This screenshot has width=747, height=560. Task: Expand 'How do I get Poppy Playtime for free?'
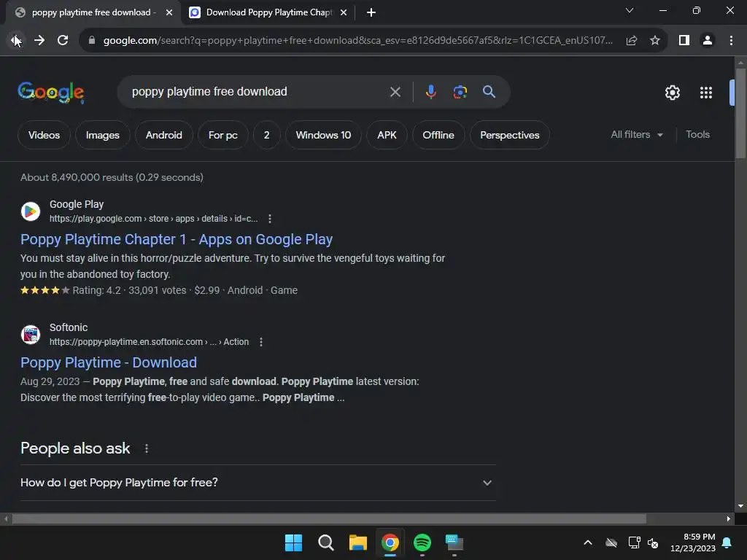coord(258,483)
